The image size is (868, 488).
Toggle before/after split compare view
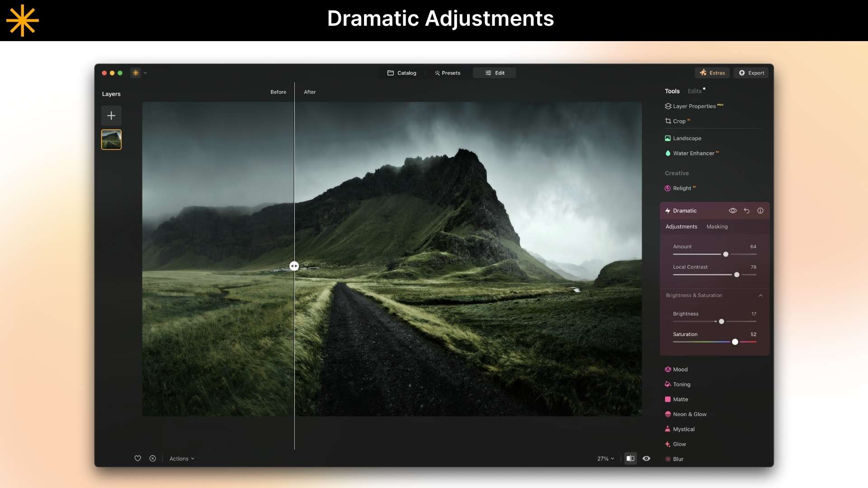point(630,458)
